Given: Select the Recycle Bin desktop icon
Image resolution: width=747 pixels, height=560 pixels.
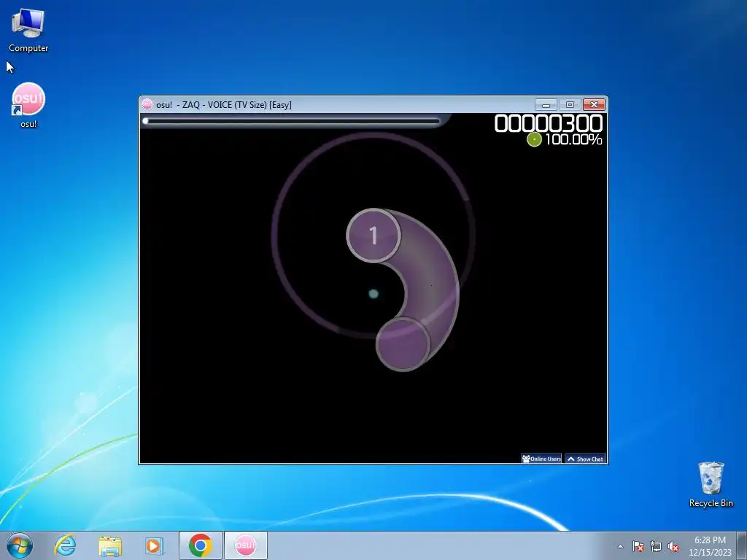Looking at the screenshot, I should [x=711, y=484].
